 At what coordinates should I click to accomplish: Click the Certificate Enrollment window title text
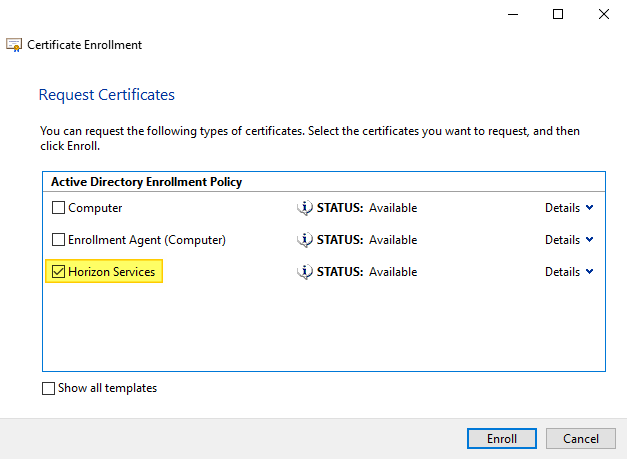[x=84, y=45]
